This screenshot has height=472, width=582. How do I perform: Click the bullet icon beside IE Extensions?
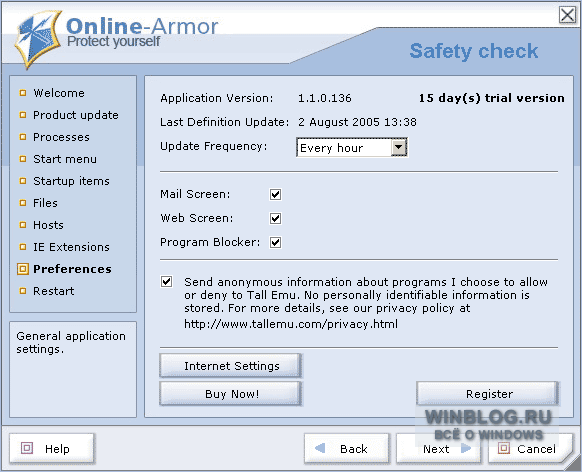pyautogui.click(x=23, y=247)
